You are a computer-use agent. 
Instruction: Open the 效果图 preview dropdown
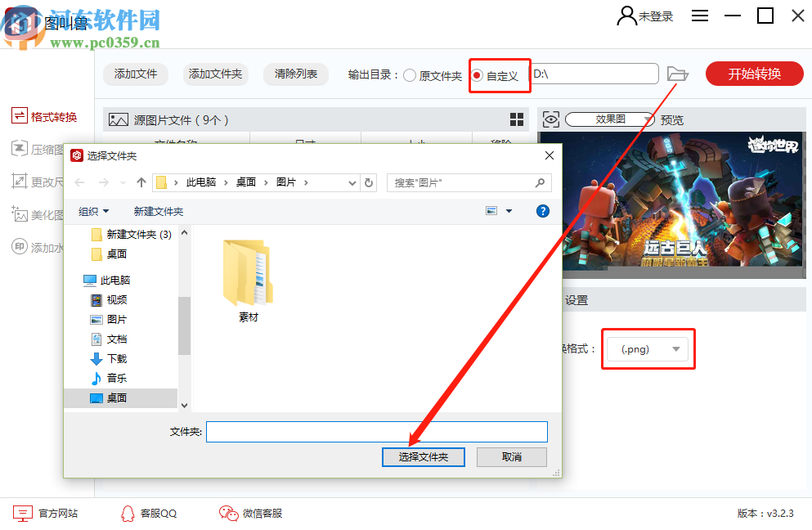(x=609, y=119)
